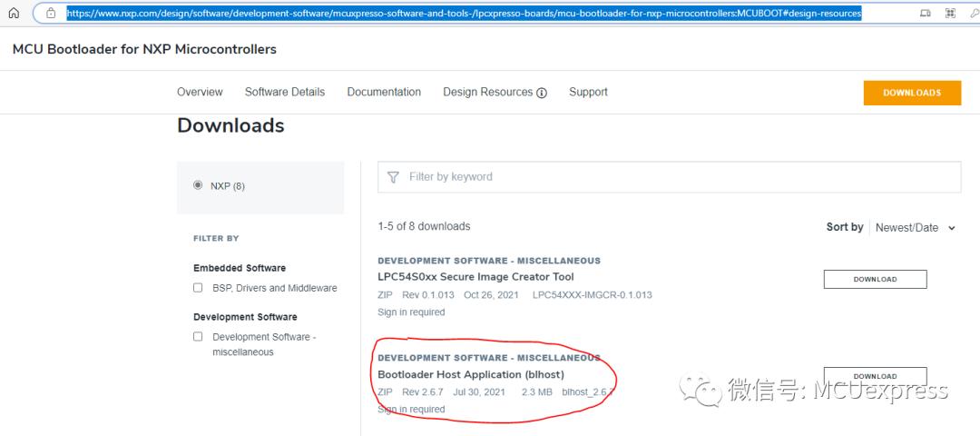980x436 pixels.
Task: Click the Filter by keyword input field
Action: [x=670, y=177]
